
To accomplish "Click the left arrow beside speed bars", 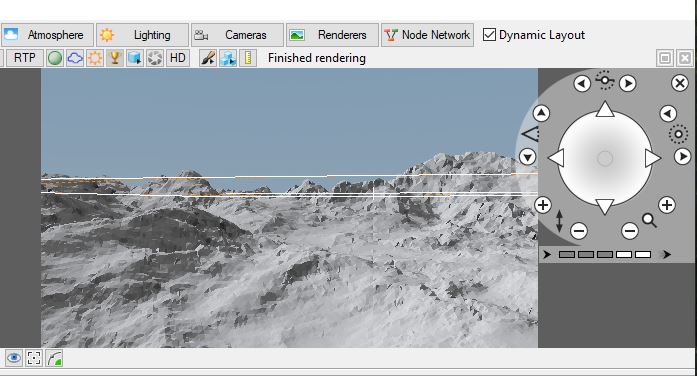I will pos(547,254).
